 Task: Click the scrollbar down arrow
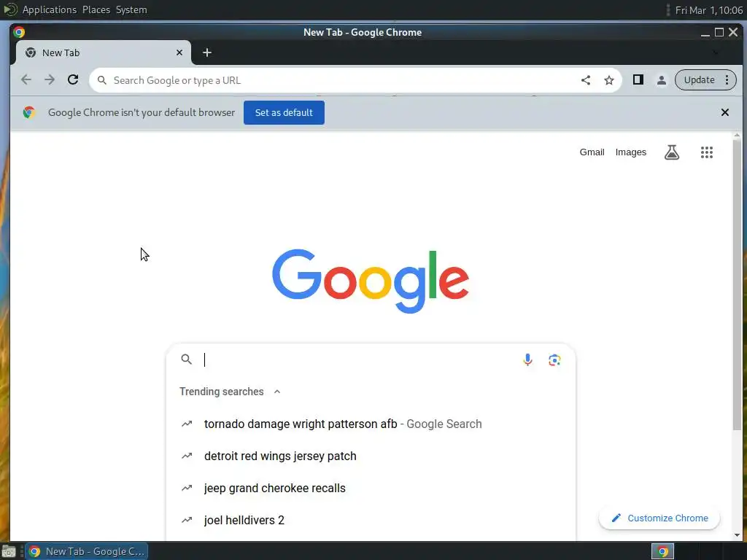tap(737, 535)
